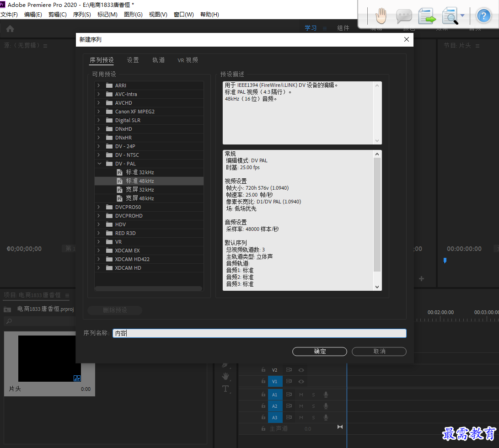This screenshot has height=448, width=499.
Task: Expand the Canon XF MPEG2 folder
Action: coord(99,112)
